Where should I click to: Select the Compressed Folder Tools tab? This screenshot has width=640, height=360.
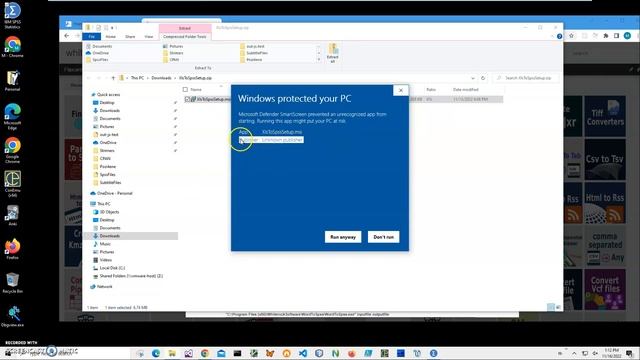tap(185, 37)
